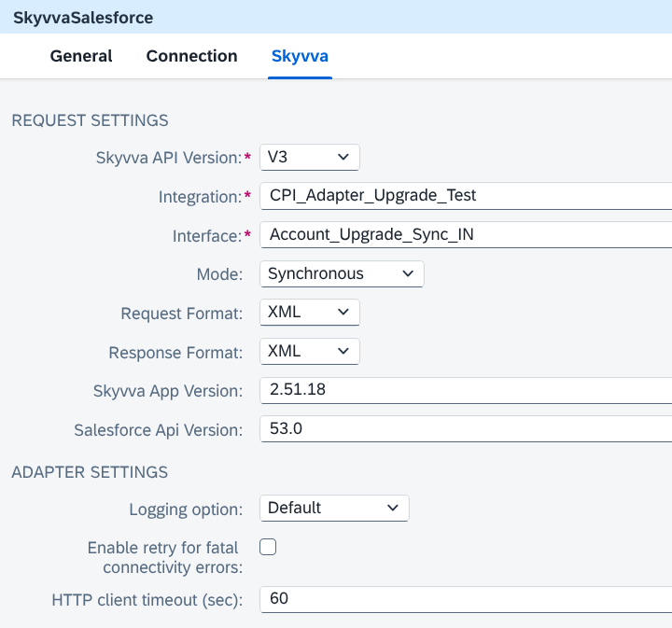This screenshot has width=672, height=628.
Task: Click the Skyvva App Version field
Action: [x=466, y=390]
